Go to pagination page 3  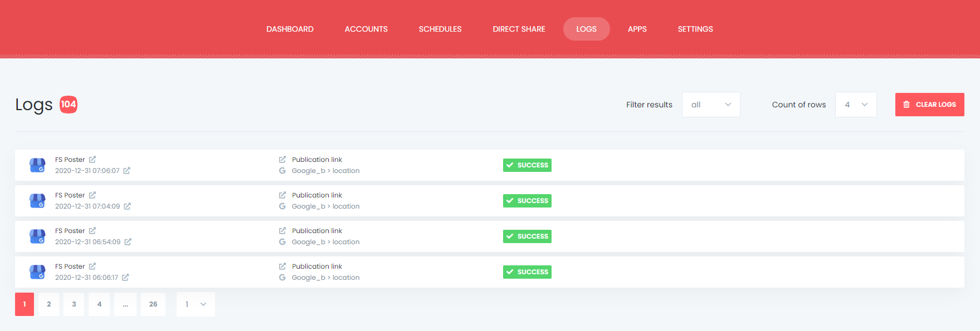point(74,304)
